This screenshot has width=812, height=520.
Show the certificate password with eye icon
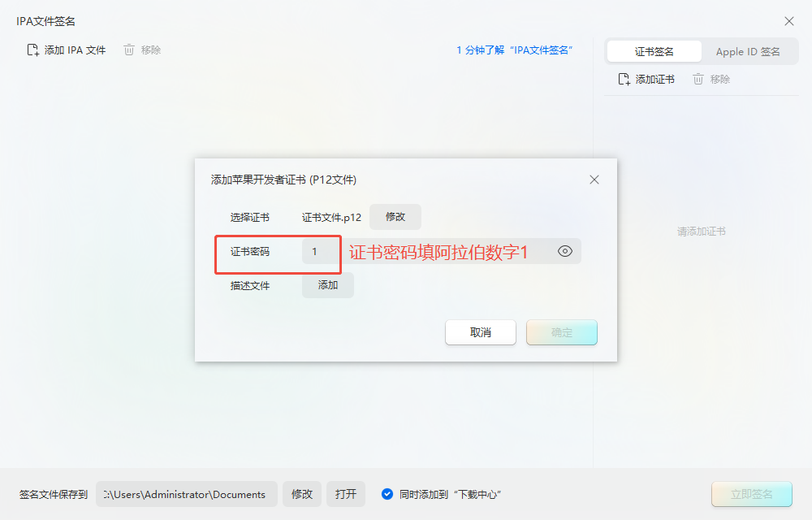click(x=565, y=251)
